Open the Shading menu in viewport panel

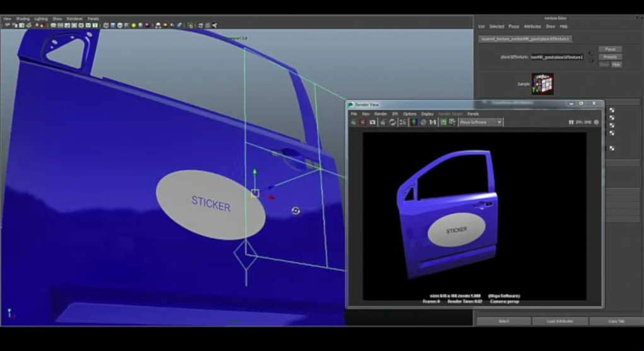click(x=23, y=19)
